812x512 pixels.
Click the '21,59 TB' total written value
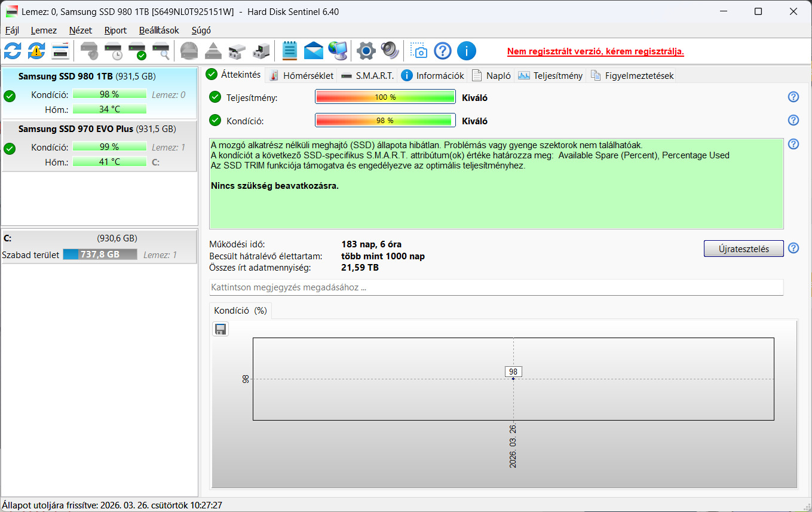360,268
